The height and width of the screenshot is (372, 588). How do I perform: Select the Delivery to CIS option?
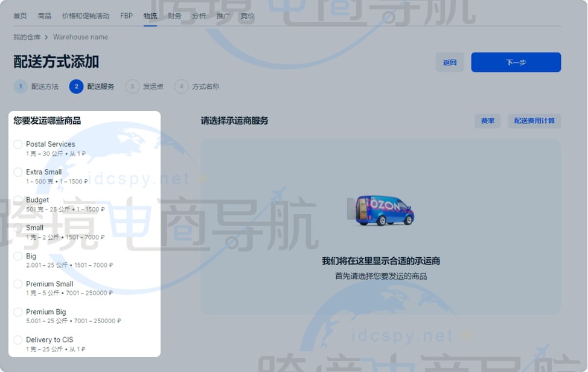(x=18, y=339)
